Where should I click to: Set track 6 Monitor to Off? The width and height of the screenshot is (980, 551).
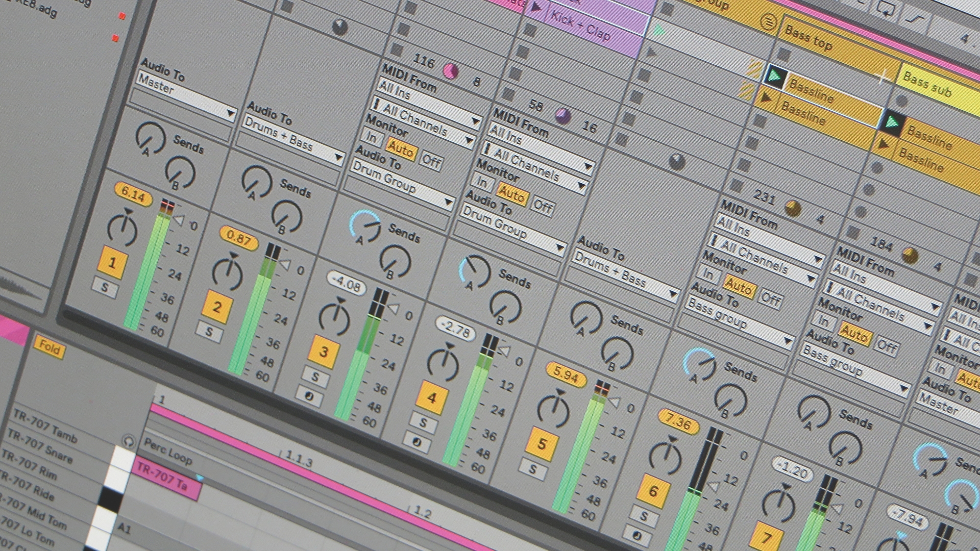(770, 298)
